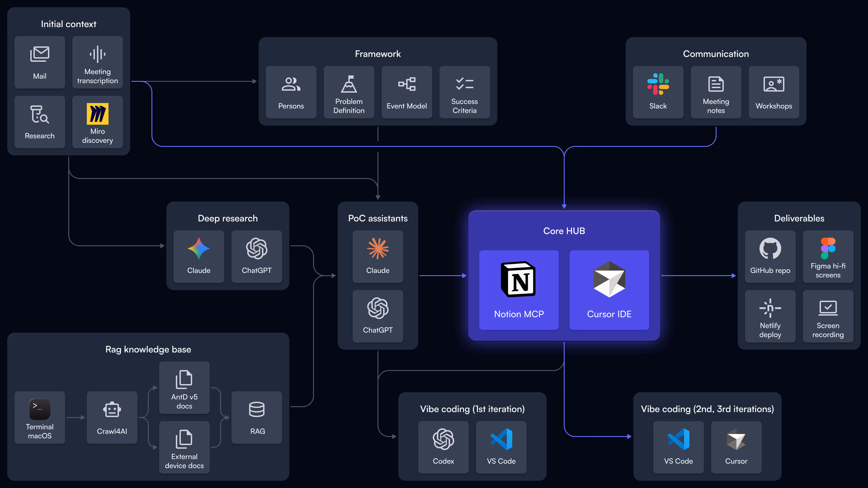The height and width of the screenshot is (488, 868).
Task: Select ChatGPT in Deep research group
Action: [x=256, y=256]
